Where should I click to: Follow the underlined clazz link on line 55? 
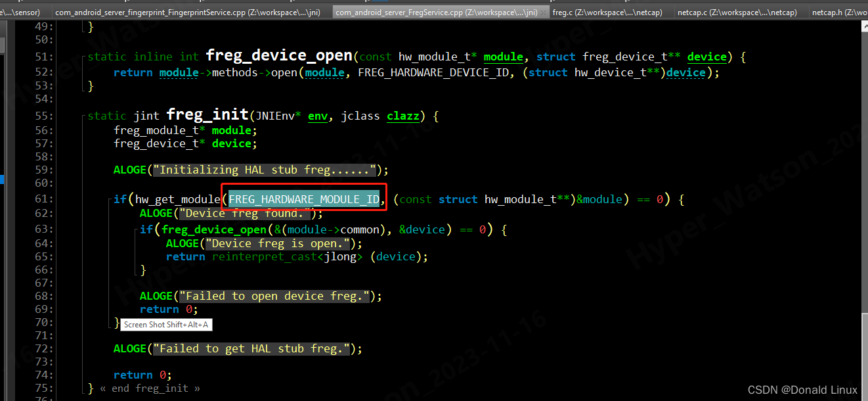click(402, 116)
